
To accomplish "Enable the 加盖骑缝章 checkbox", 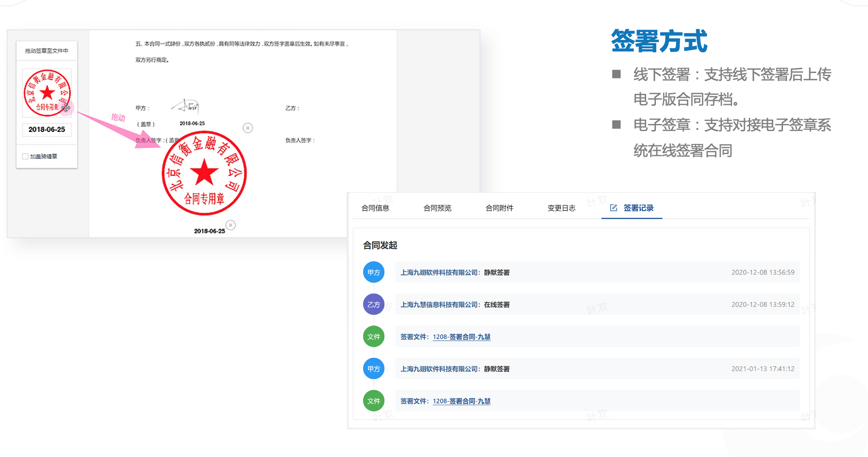I will [25, 156].
